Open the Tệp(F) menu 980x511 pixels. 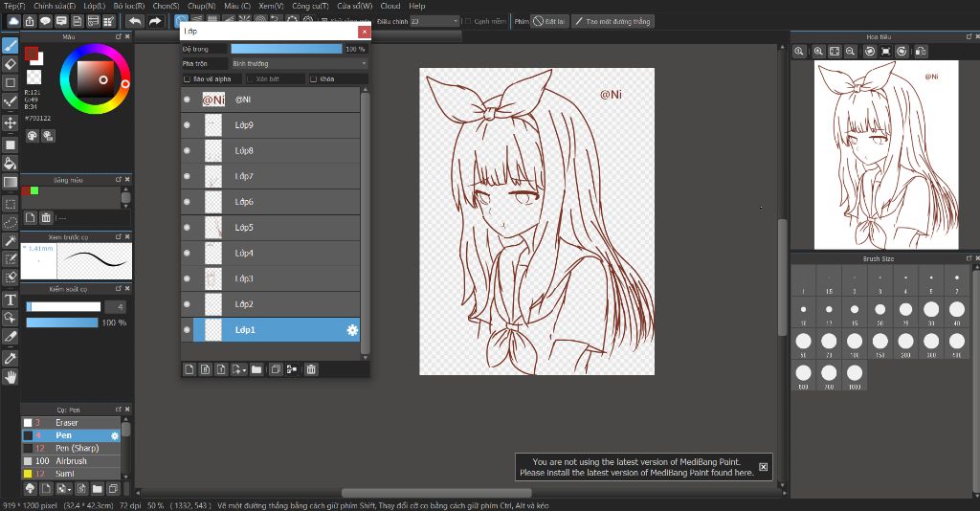tap(14, 6)
